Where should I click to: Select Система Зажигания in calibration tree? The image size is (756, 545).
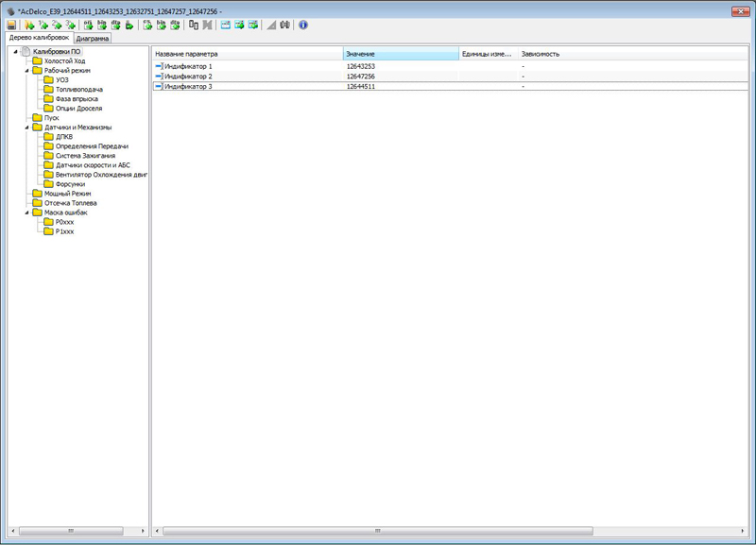[x=85, y=156]
